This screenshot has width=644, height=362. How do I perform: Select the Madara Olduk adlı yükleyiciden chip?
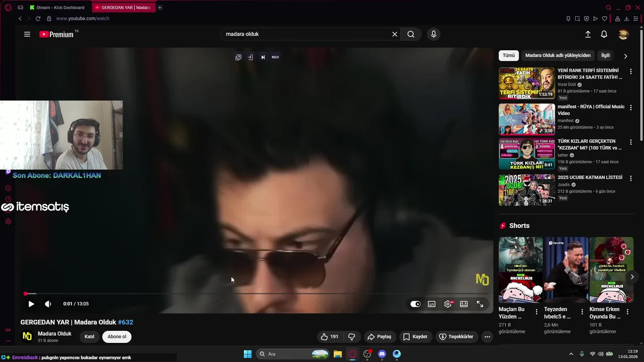coord(558,55)
